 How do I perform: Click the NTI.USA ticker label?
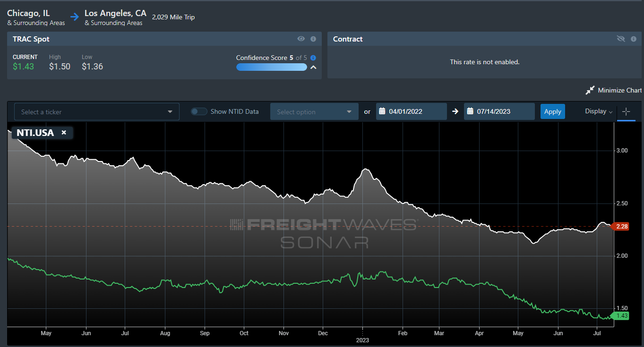pyautogui.click(x=35, y=133)
